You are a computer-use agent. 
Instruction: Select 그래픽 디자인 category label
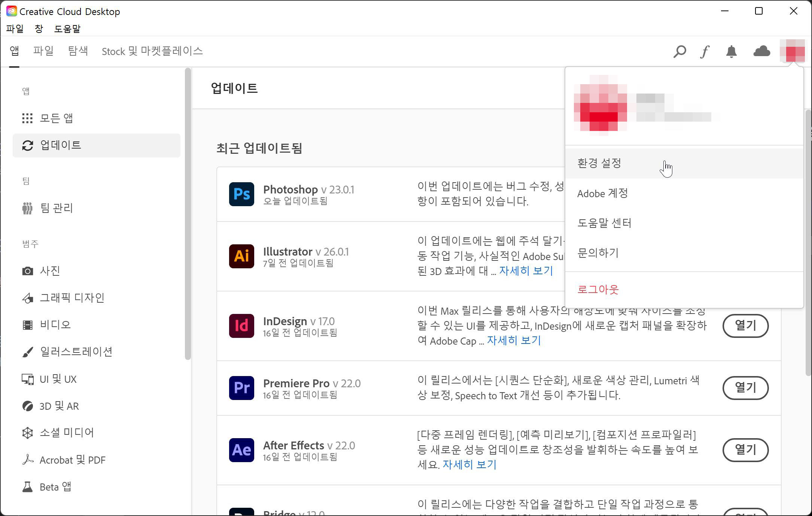click(x=72, y=298)
